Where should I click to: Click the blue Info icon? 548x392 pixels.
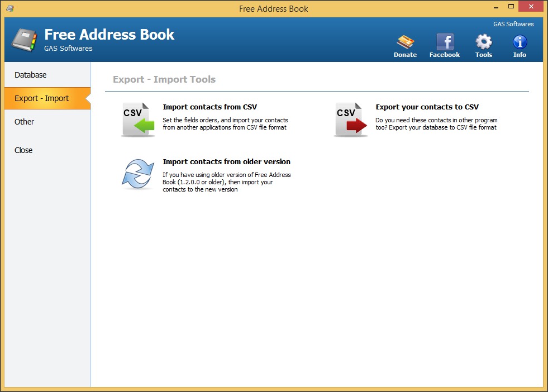pos(520,42)
